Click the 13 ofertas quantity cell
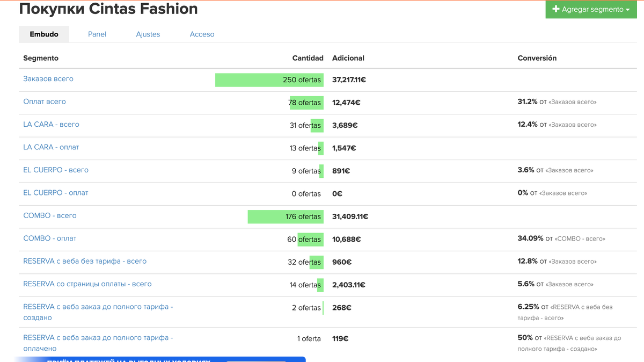The width and height of the screenshot is (644, 362). pos(305,148)
